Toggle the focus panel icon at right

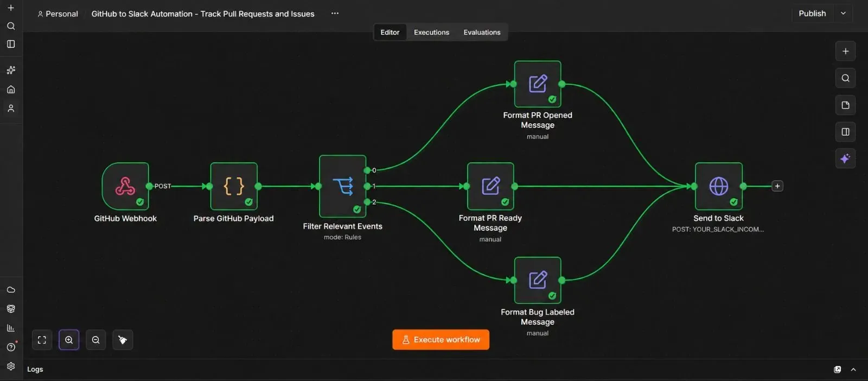pos(845,132)
